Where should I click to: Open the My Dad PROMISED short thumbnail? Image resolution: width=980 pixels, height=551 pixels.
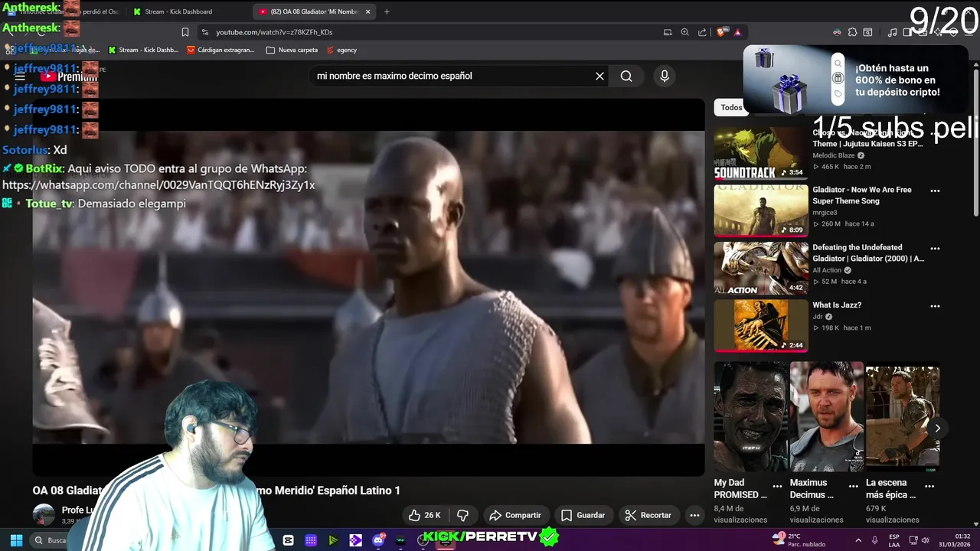coord(750,417)
